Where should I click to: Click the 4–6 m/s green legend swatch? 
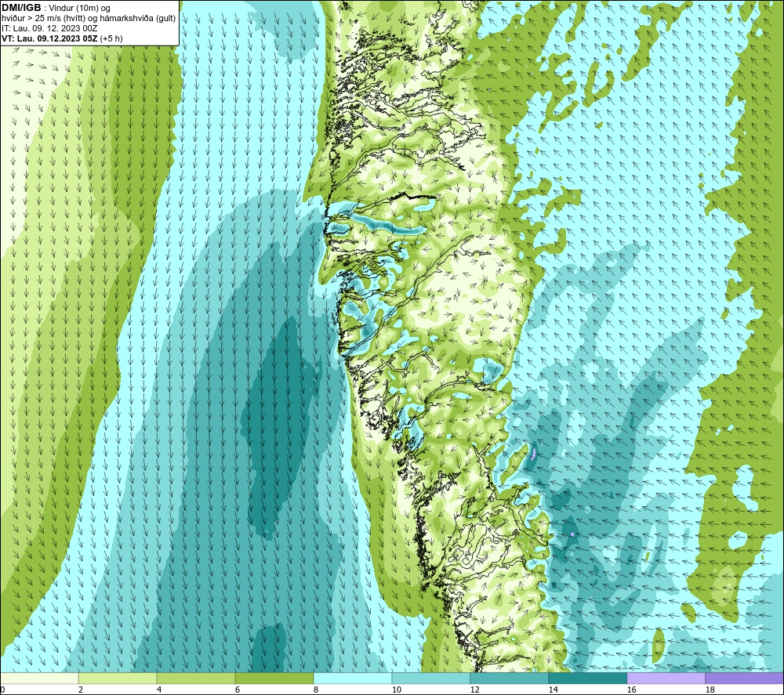(196, 678)
